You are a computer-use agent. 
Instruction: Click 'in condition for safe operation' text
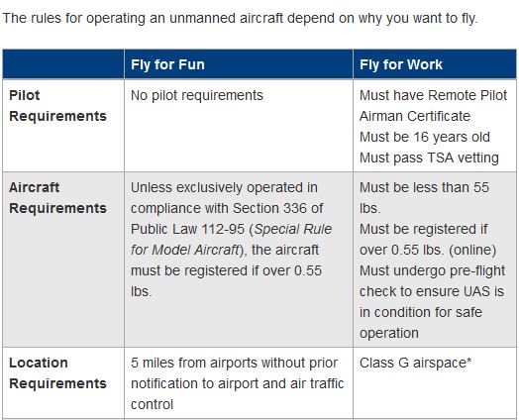click(x=421, y=323)
